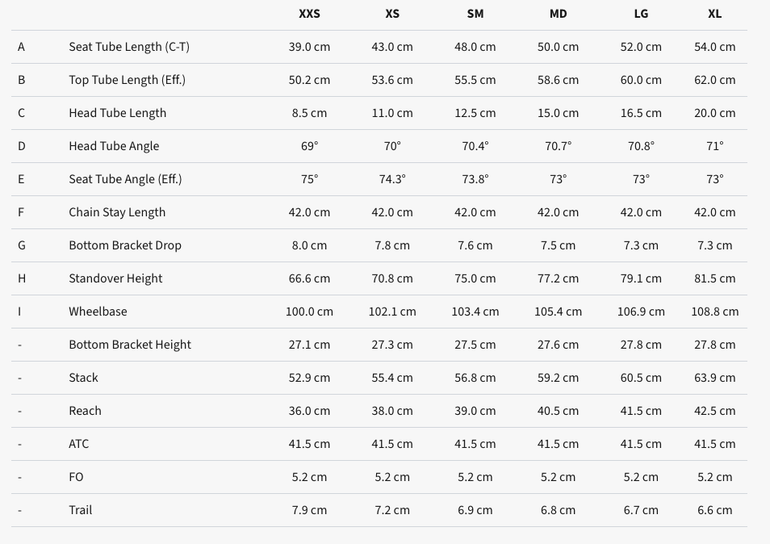The width and height of the screenshot is (770, 544).
Task: Select the 20.0 cm head tube length
Action: (715, 113)
